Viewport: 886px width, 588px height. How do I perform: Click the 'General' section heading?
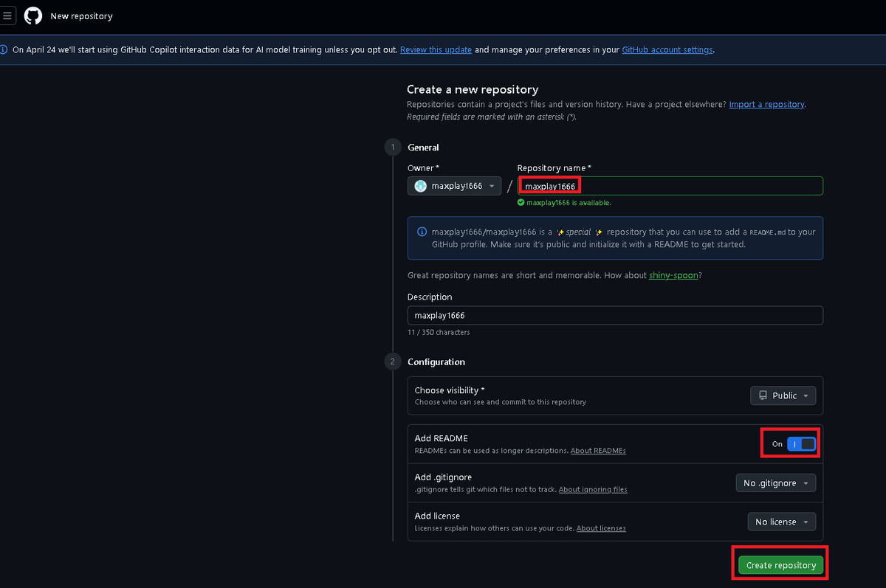[x=423, y=148]
